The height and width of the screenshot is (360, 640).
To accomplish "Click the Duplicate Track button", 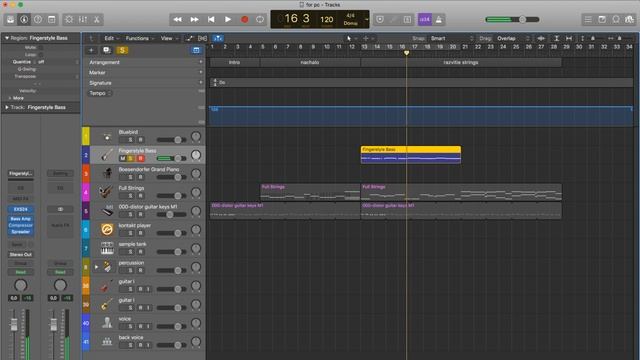I will coord(107,50).
